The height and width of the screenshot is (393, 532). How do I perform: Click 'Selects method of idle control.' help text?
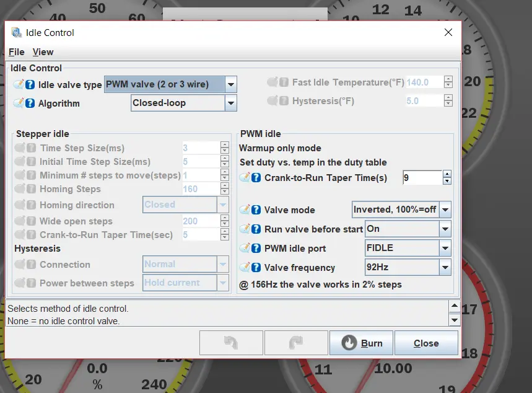[x=68, y=309]
